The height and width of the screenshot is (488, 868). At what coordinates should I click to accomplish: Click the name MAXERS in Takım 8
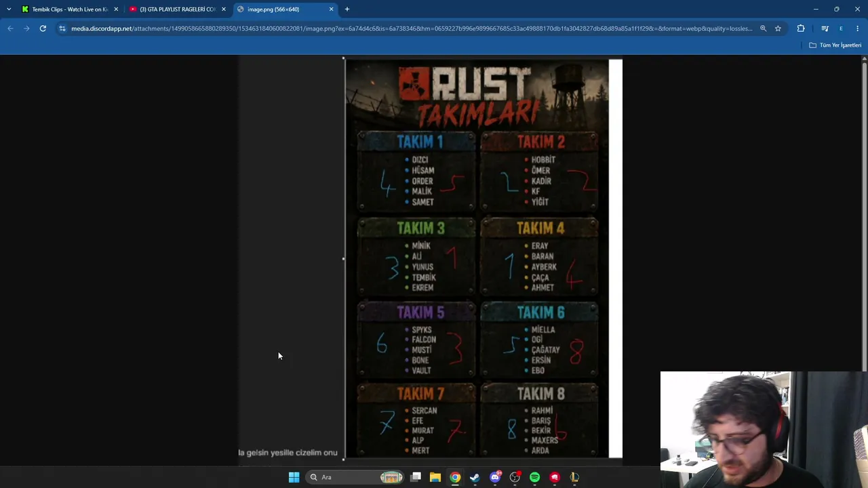point(545,441)
